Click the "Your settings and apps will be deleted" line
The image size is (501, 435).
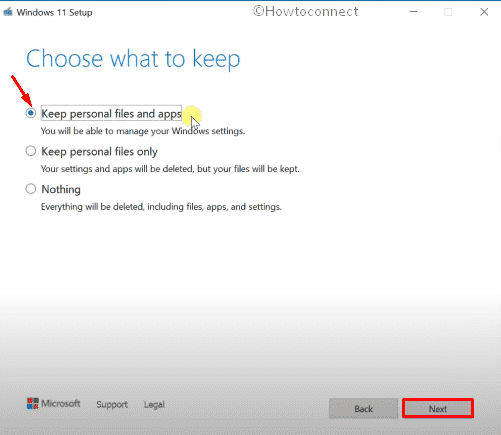click(170, 169)
